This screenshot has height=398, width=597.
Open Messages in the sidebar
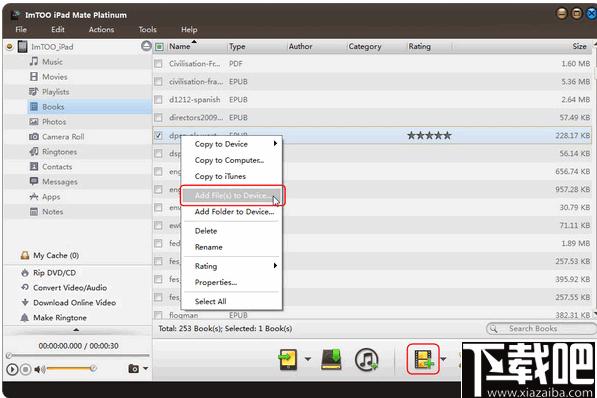[59, 182]
